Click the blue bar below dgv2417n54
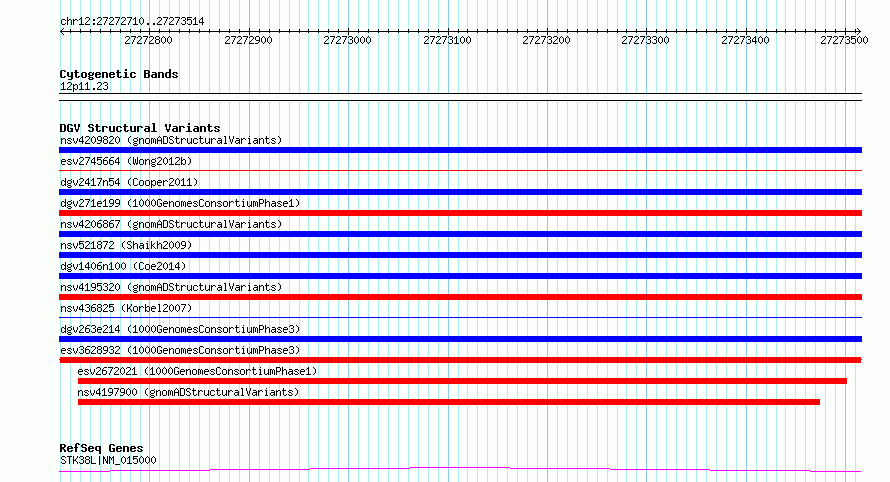This screenshot has height=482, width=890. pyautogui.click(x=460, y=192)
